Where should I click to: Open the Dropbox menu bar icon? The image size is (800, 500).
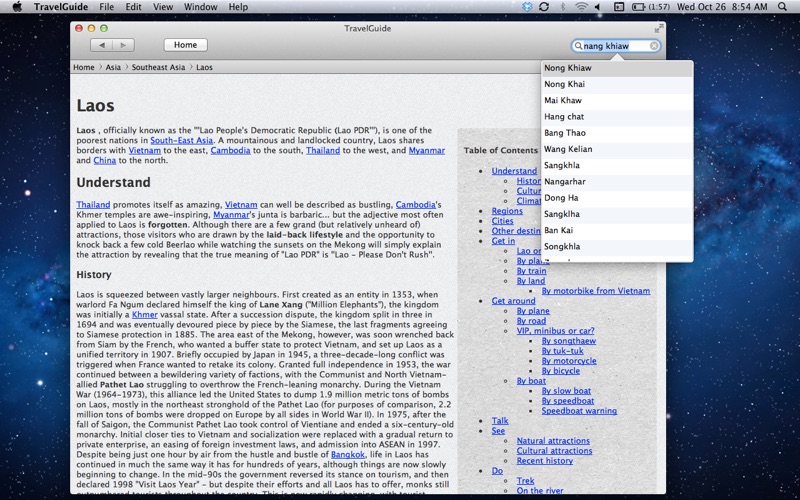tap(527, 7)
